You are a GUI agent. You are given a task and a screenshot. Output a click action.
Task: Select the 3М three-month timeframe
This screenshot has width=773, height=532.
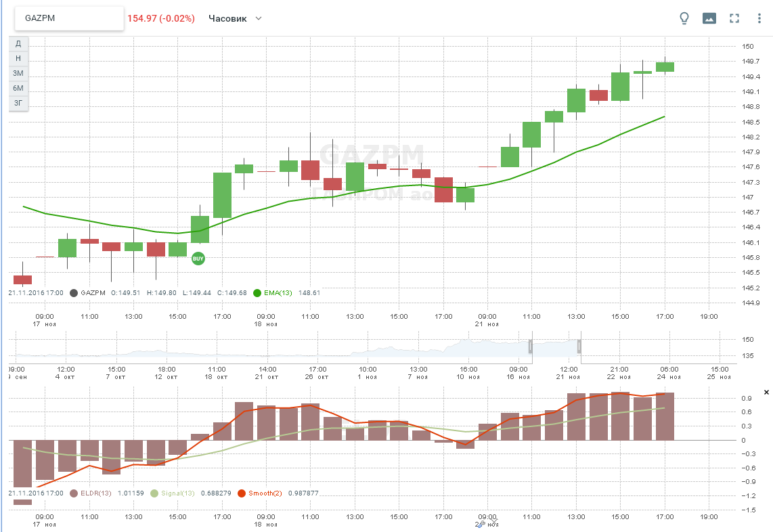[x=18, y=73]
